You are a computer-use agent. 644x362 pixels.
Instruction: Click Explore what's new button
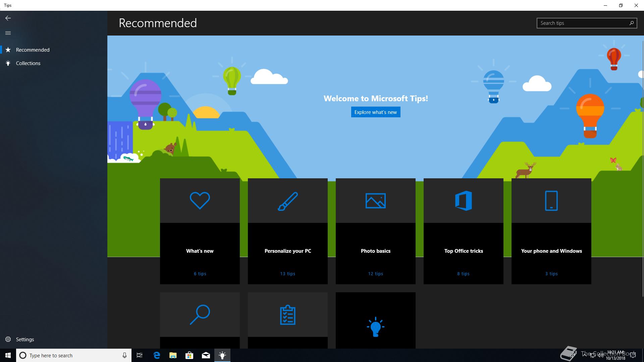[376, 112]
